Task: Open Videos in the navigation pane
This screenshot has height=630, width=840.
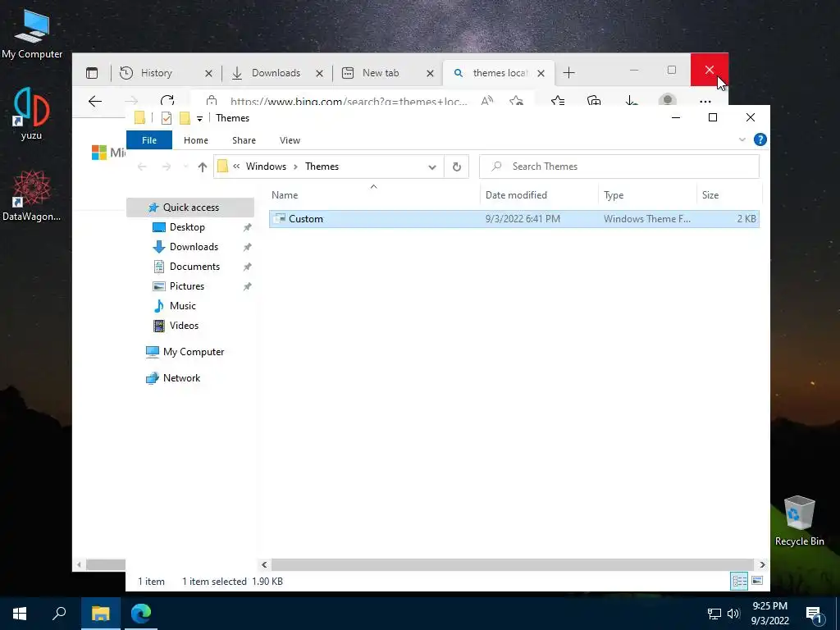Action: click(184, 326)
